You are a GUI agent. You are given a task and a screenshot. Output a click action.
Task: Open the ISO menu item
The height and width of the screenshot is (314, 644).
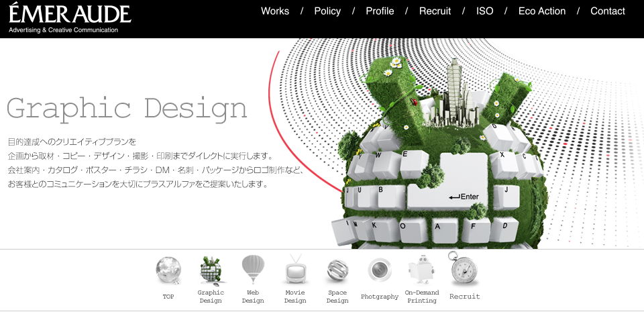(484, 11)
